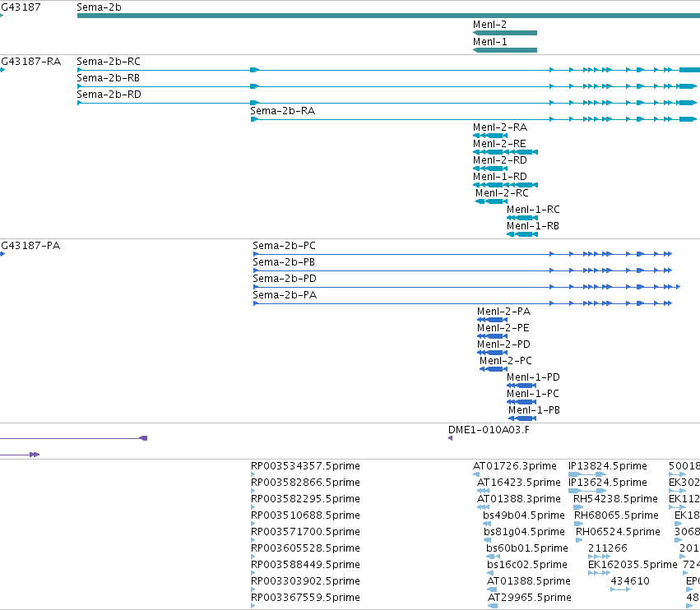Select the Sema-2b-RD transcript label
The image size is (700, 610).
109,95
